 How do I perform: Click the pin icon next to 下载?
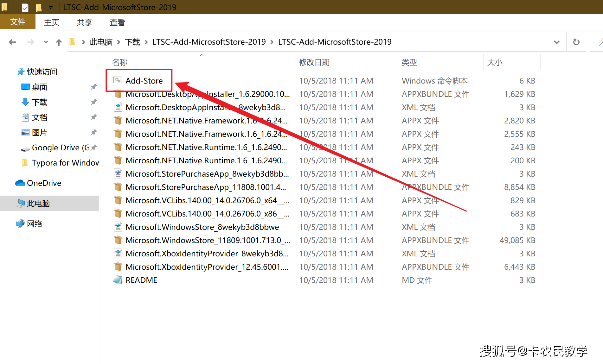93,102
